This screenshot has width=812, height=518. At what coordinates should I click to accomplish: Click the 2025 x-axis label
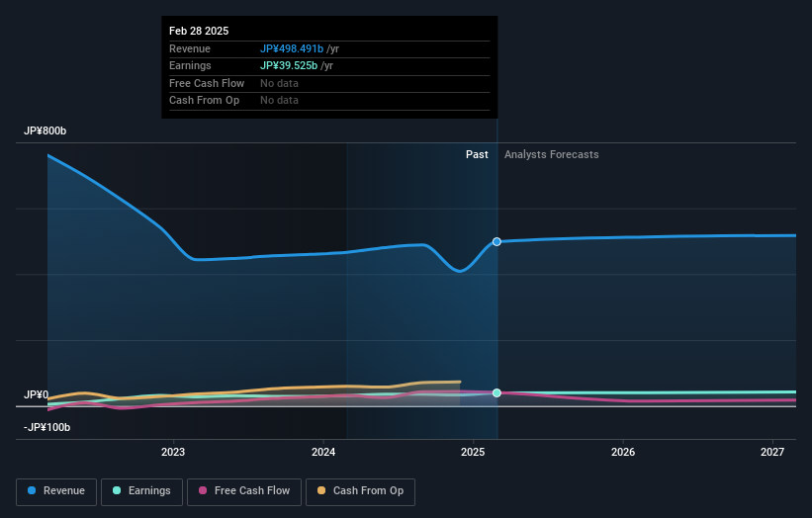[473, 453]
